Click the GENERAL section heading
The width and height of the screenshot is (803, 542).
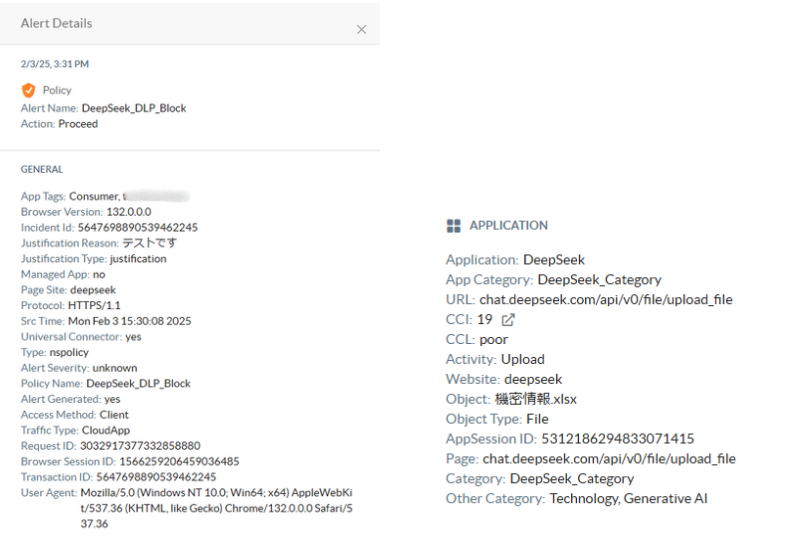coord(42,170)
